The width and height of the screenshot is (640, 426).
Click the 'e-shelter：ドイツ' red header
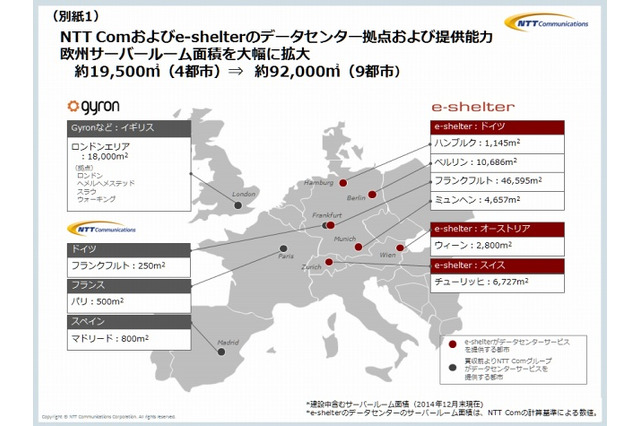click(497, 127)
